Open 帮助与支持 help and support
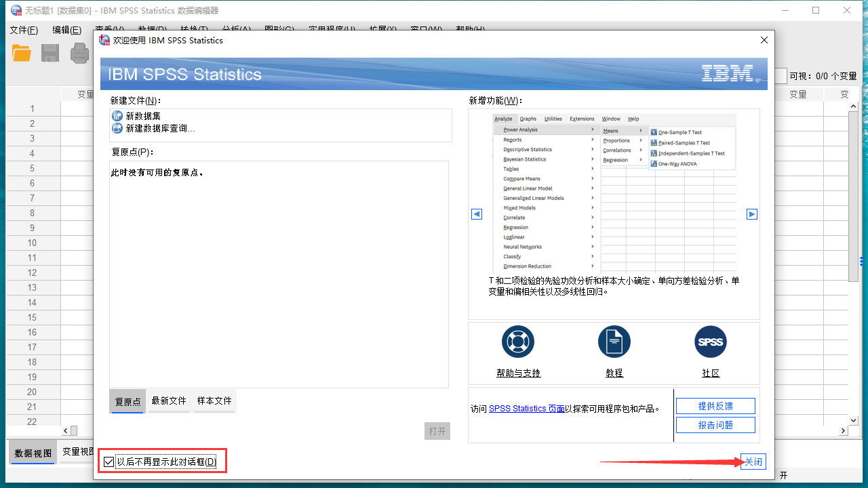Image resolution: width=868 pixels, height=488 pixels. [517, 373]
